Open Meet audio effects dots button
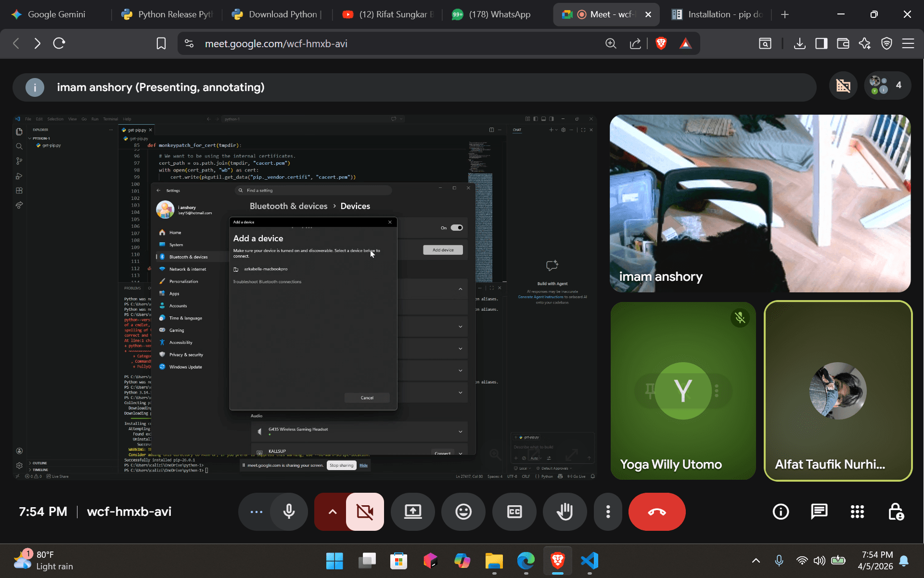This screenshot has width=924, height=578. (x=257, y=512)
